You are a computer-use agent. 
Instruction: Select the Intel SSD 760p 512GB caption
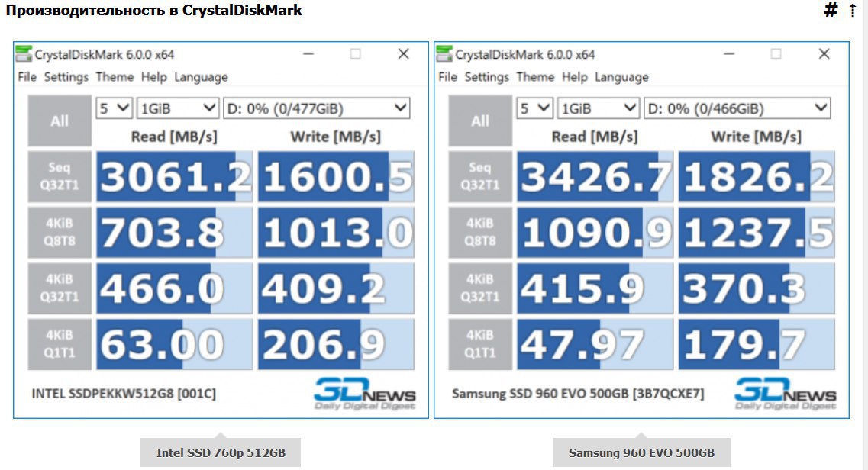click(221, 453)
